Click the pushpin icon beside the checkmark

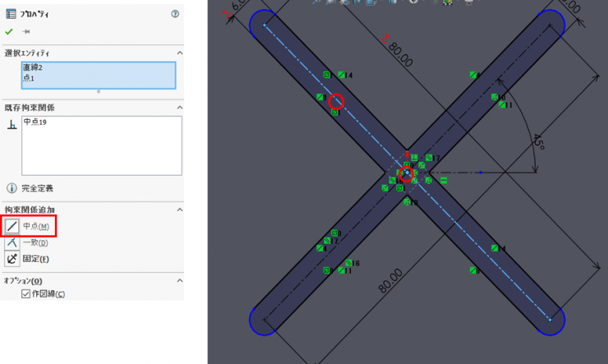25,31
